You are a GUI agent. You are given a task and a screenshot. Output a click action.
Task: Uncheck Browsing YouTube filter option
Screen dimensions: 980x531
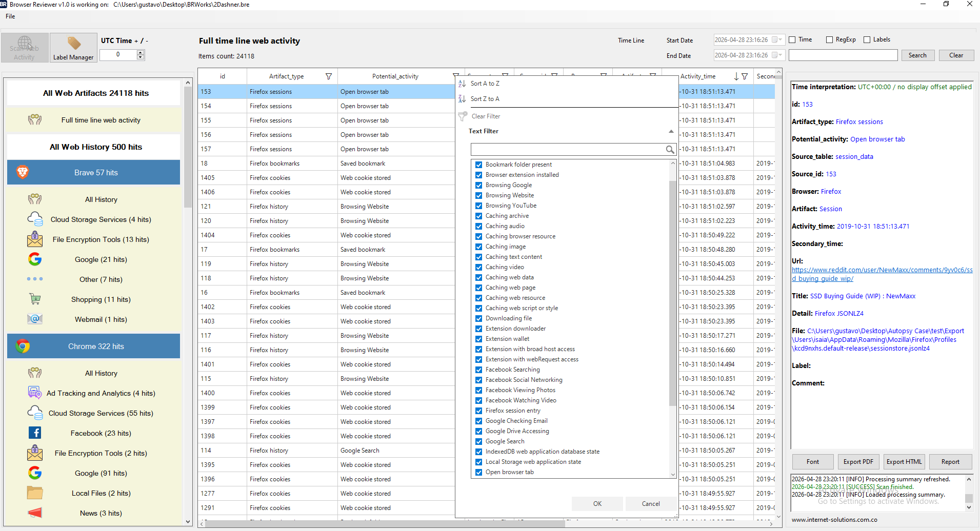pyautogui.click(x=478, y=206)
